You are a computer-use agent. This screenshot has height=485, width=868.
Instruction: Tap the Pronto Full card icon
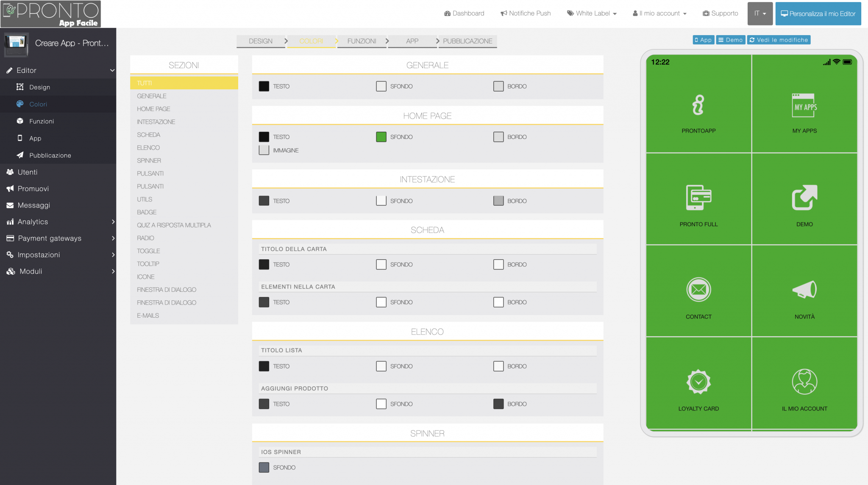click(x=698, y=197)
